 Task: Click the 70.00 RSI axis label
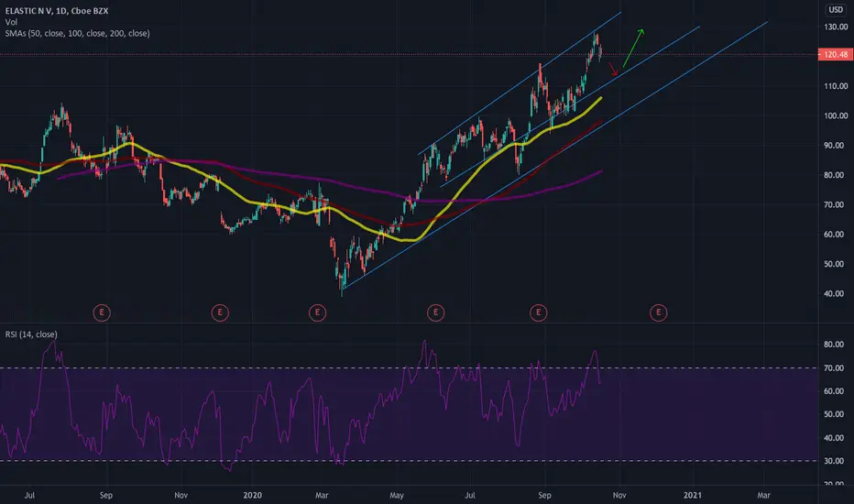point(834,368)
